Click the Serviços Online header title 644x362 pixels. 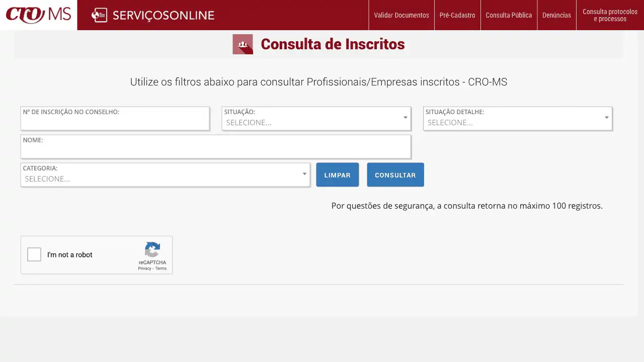click(164, 15)
